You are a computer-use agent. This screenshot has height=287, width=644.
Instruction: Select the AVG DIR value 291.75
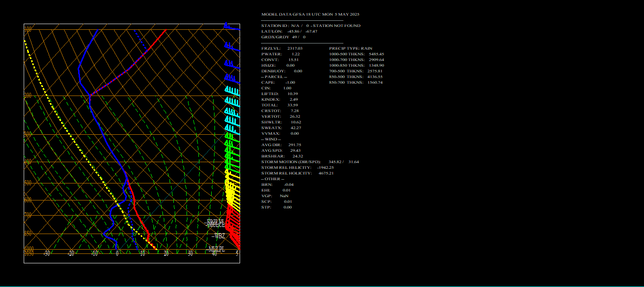point(295,145)
